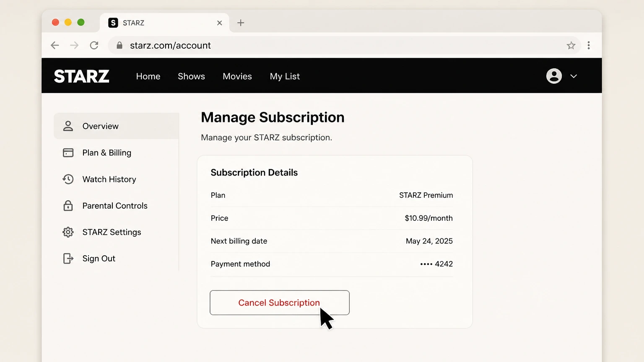The image size is (644, 362).
Task: Select Overview in the sidebar
Action: pyautogui.click(x=116, y=126)
